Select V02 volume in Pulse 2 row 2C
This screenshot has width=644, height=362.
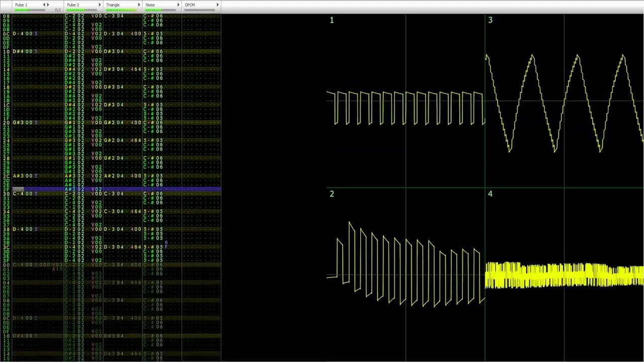[97, 176]
